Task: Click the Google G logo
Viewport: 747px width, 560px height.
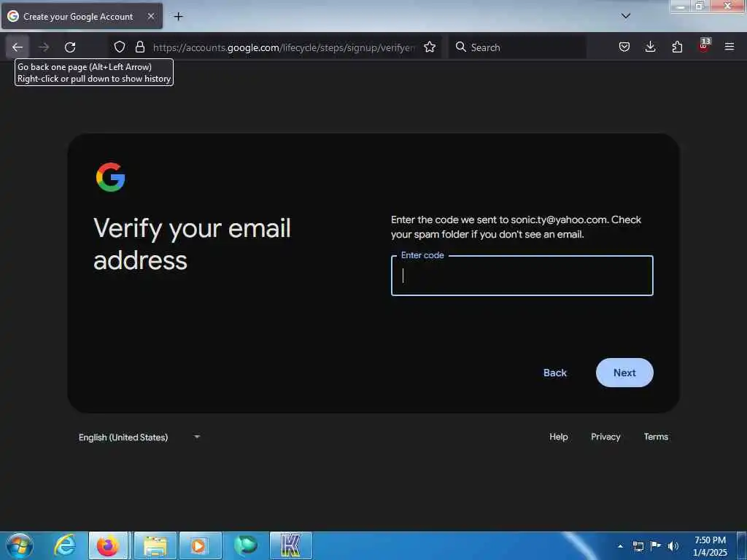Action: tap(111, 177)
